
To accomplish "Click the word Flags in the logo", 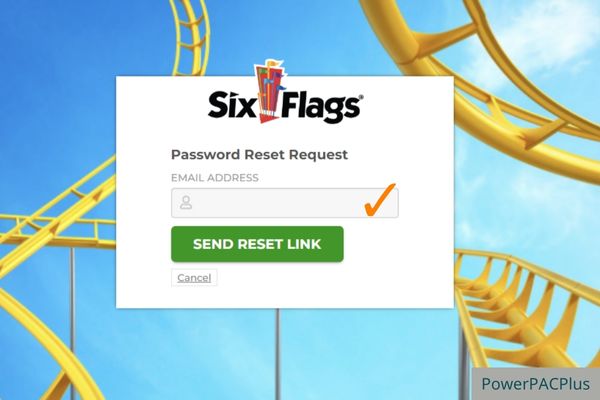I will [x=321, y=106].
